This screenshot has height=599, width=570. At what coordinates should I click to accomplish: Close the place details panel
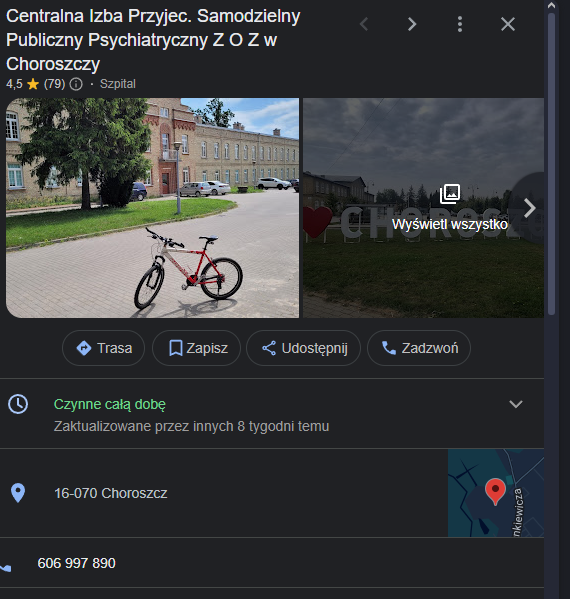[508, 24]
